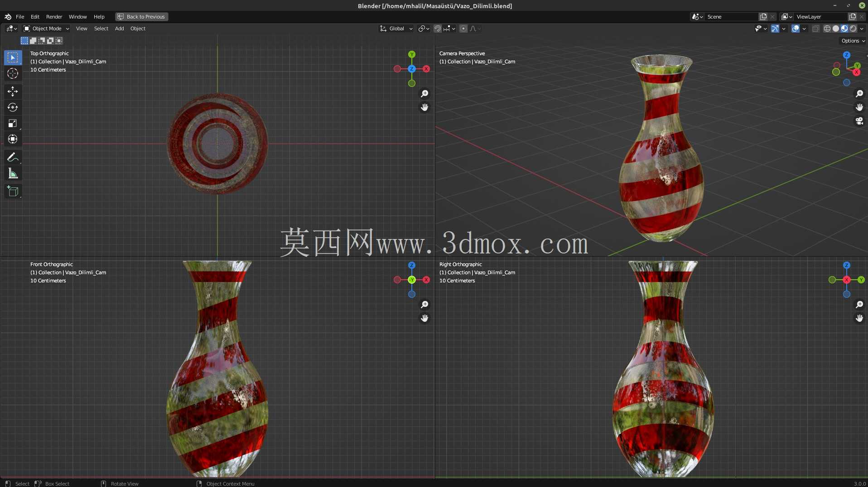Click red X axis on Front view gizmo
This screenshot has height=487, width=868.
click(426, 280)
